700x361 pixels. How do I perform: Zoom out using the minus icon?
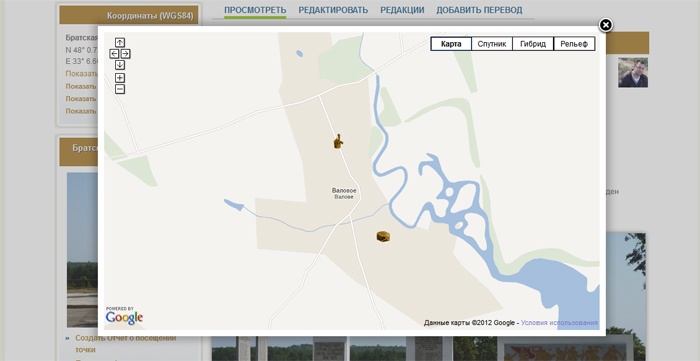[x=120, y=89]
